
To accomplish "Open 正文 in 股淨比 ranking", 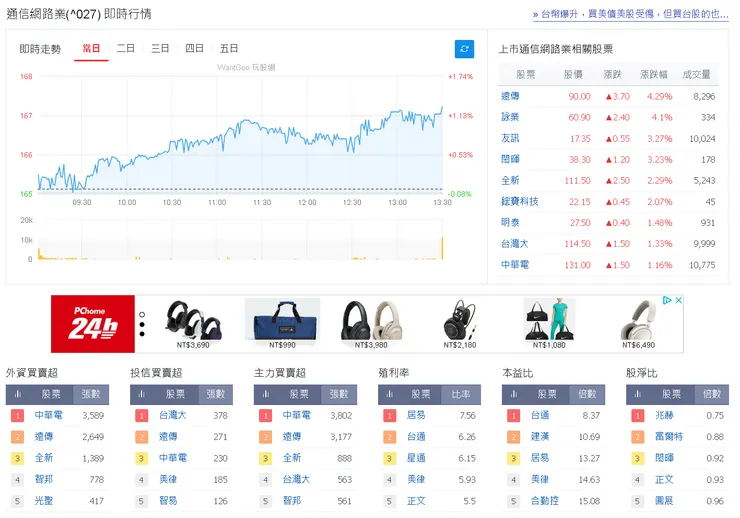I will [x=664, y=479].
